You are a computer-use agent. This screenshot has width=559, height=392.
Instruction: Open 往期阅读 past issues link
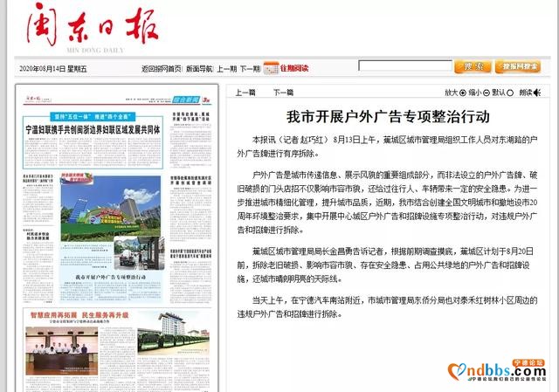coord(294,68)
